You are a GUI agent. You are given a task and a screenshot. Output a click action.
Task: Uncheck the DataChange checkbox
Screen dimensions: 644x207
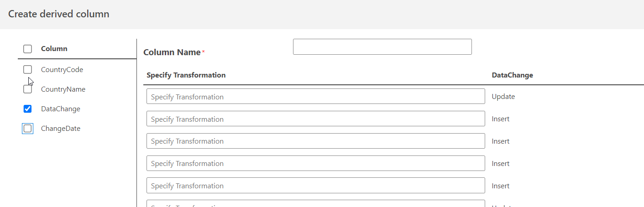28,109
